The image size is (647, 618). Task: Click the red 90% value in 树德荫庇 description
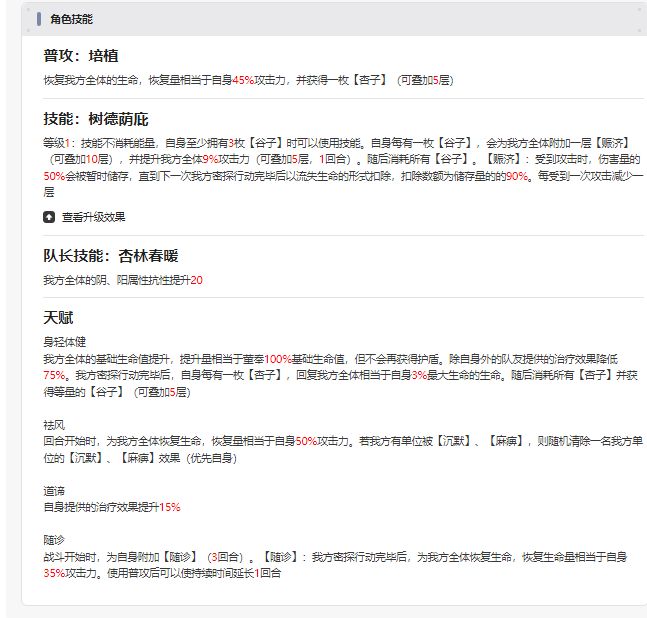click(x=517, y=176)
